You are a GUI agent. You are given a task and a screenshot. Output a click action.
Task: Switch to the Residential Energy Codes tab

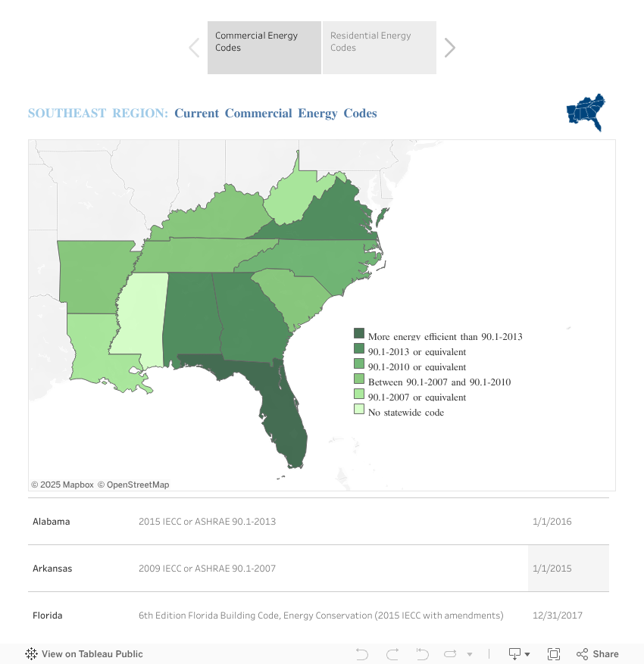point(379,47)
